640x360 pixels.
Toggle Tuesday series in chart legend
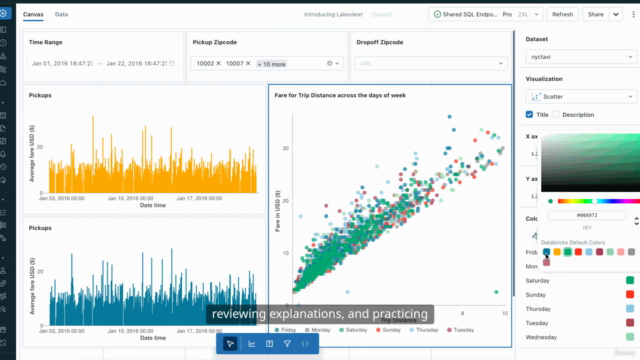460,330
